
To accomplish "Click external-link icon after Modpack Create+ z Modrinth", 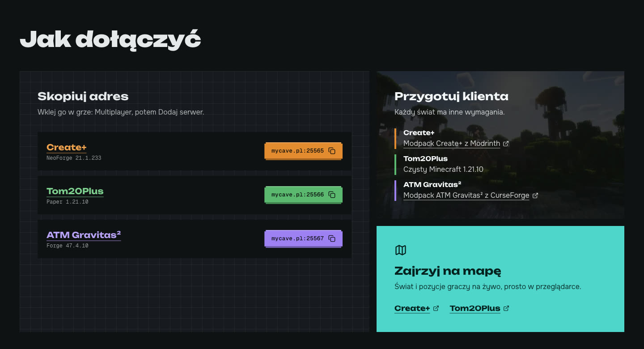I will (x=506, y=144).
